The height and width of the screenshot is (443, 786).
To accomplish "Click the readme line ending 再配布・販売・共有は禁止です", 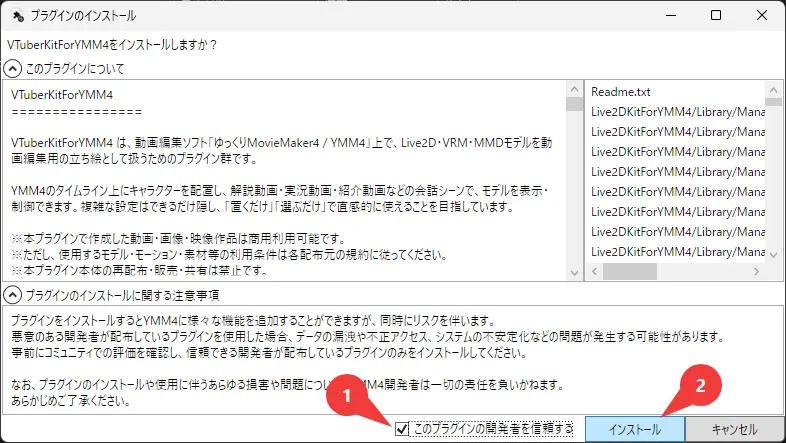I will (x=140, y=271).
